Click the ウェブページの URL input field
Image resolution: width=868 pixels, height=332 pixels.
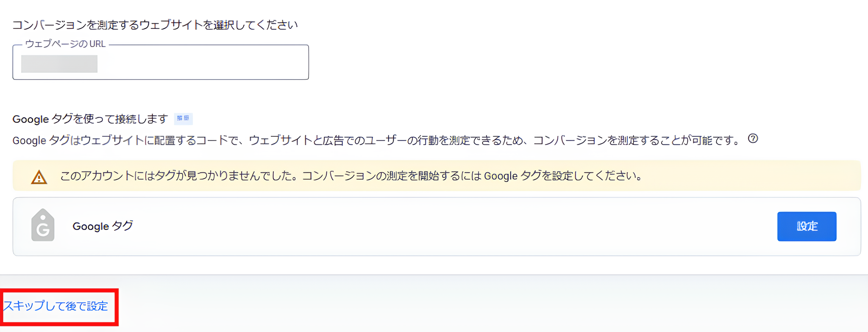click(161, 63)
